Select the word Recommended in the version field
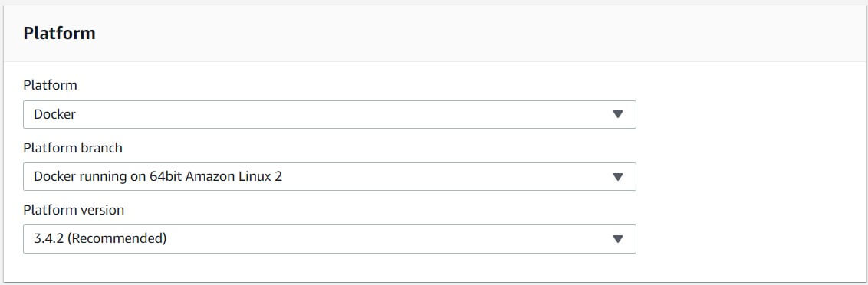This screenshot has height=285, width=868. pos(117,238)
